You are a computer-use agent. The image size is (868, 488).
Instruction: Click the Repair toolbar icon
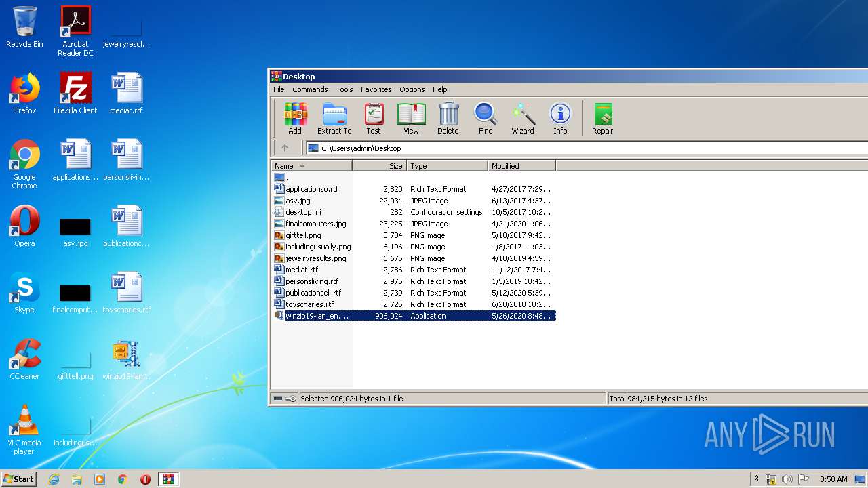[x=602, y=119]
